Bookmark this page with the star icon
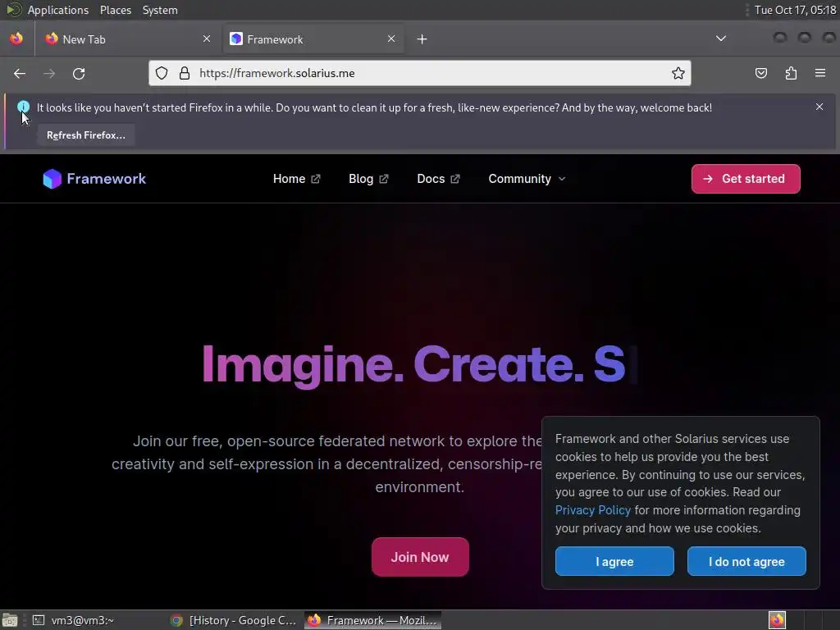The height and width of the screenshot is (630, 840). point(678,73)
